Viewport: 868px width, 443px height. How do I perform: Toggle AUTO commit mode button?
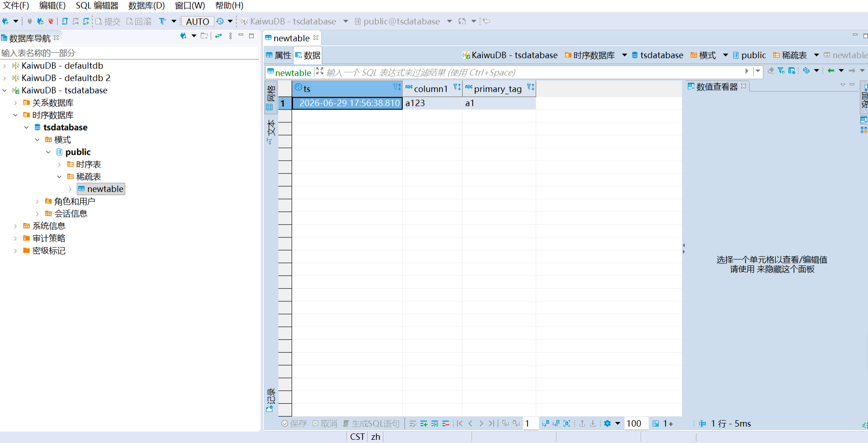[x=197, y=21]
